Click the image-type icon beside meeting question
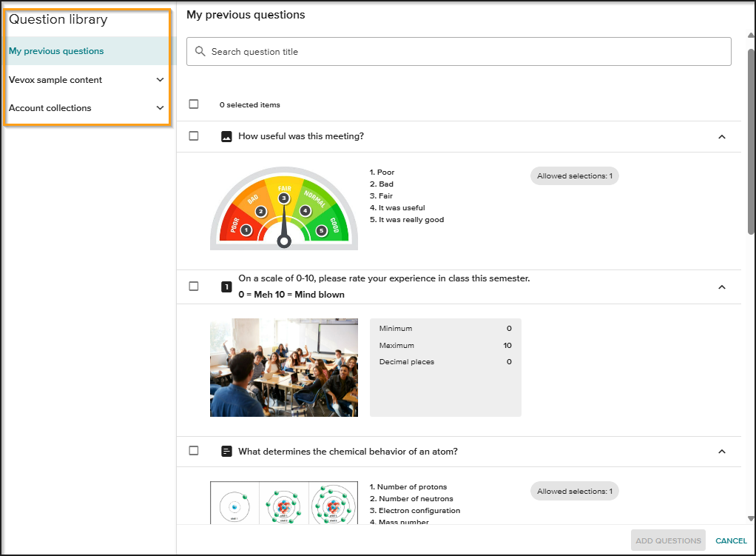756x556 pixels. click(227, 136)
